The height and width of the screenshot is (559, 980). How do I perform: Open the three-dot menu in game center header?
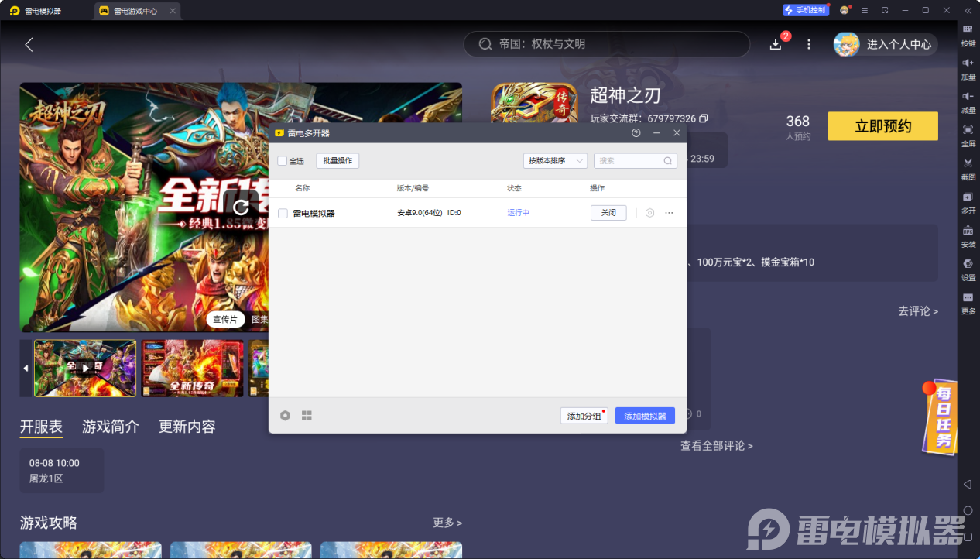(809, 44)
